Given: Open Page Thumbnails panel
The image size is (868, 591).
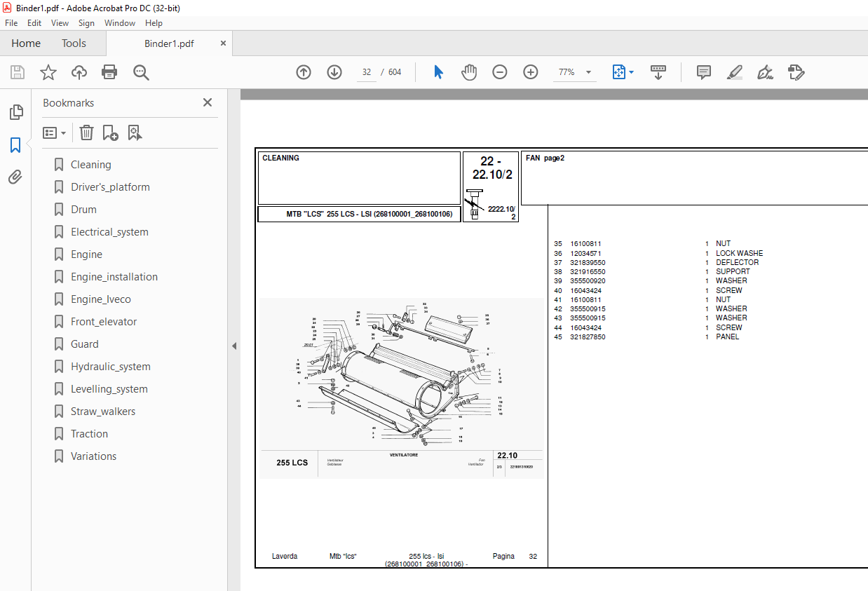Looking at the screenshot, I should coord(15,112).
